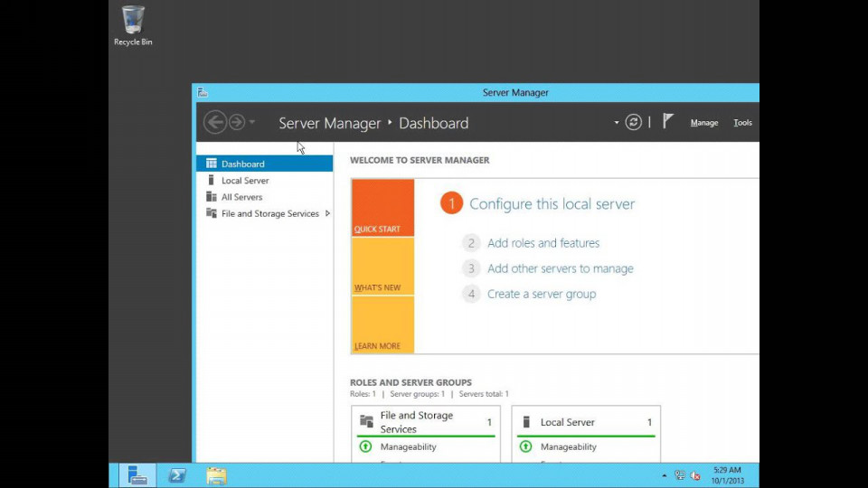Image resolution: width=868 pixels, height=488 pixels.
Task: Click the Dashboard sidebar icon
Action: click(x=212, y=164)
